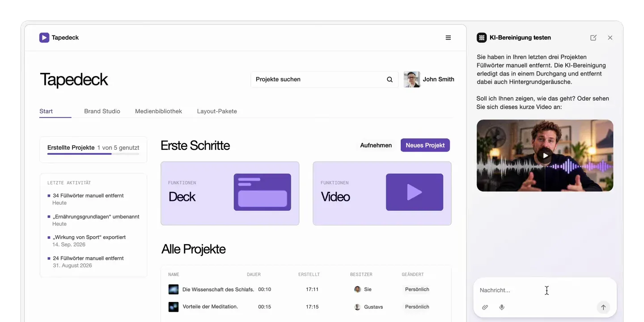
Task: Open the Deck Funktionen card
Action: 230,193
